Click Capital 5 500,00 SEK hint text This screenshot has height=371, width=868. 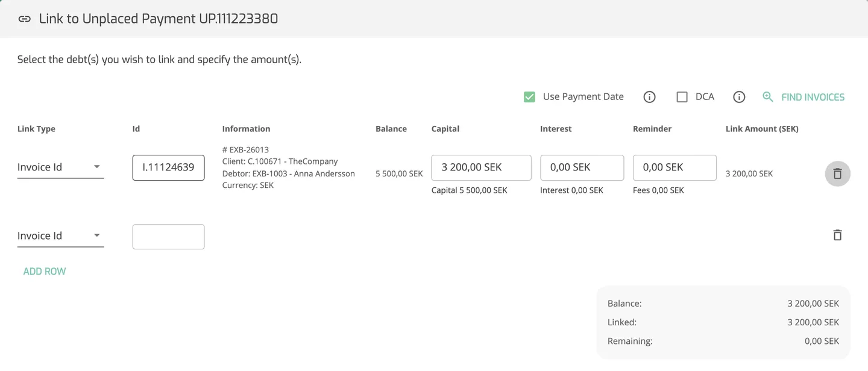pos(470,190)
